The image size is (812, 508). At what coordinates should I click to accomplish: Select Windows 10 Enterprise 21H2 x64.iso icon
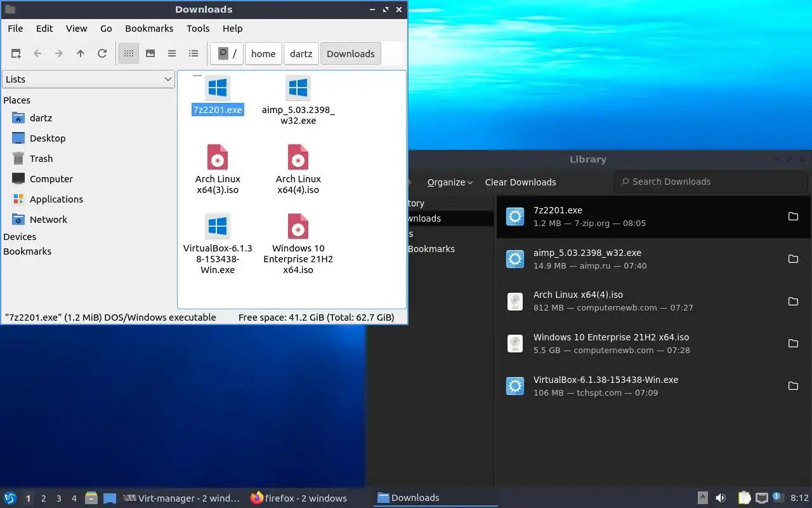point(298,226)
